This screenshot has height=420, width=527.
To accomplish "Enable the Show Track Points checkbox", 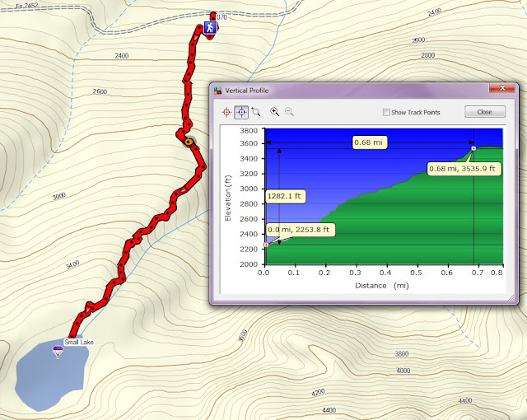I will [x=386, y=112].
